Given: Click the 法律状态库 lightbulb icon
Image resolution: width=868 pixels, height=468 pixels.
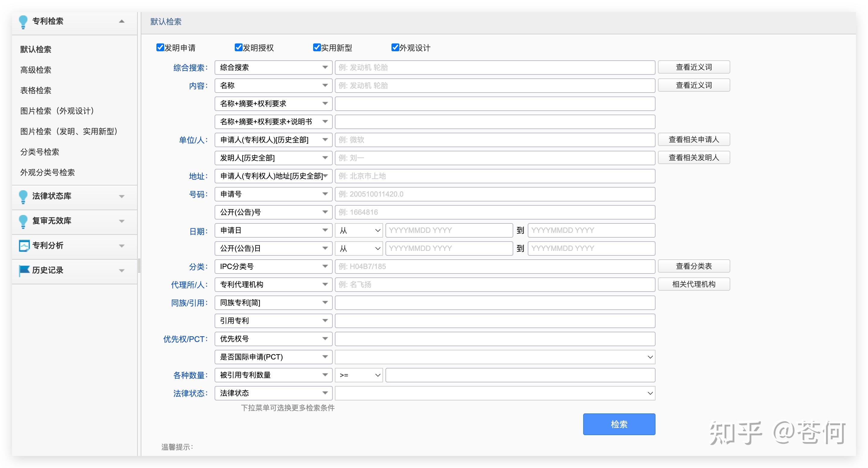Looking at the screenshot, I should [x=23, y=197].
